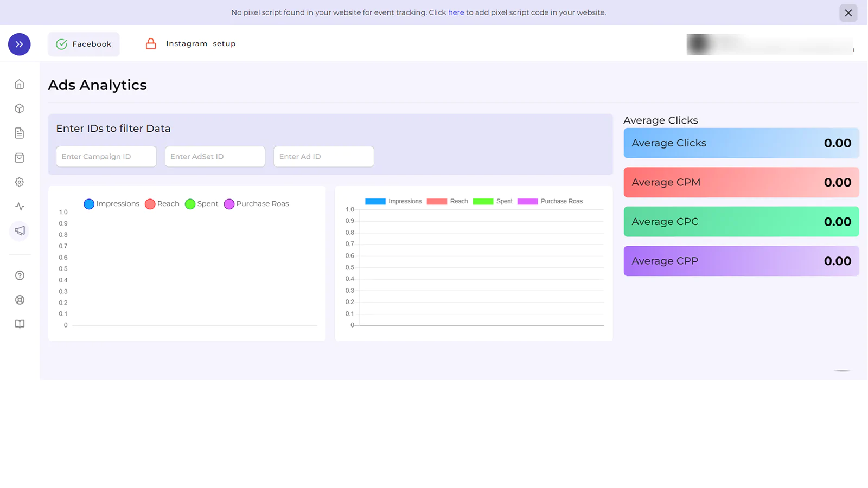This screenshot has height=488, width=868.
Task: Click the 'here' pixel script link
Action: pos(456,12)
